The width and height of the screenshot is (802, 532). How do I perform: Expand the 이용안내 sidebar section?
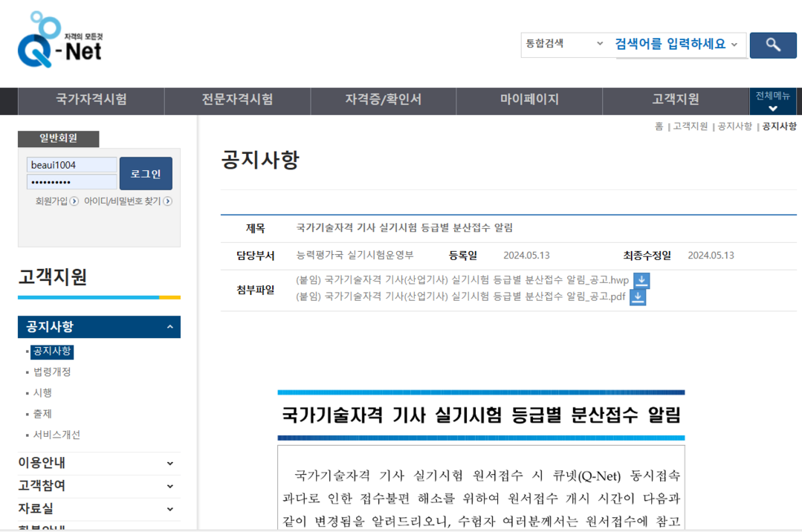pyautogui.click(x=169, y=463)
